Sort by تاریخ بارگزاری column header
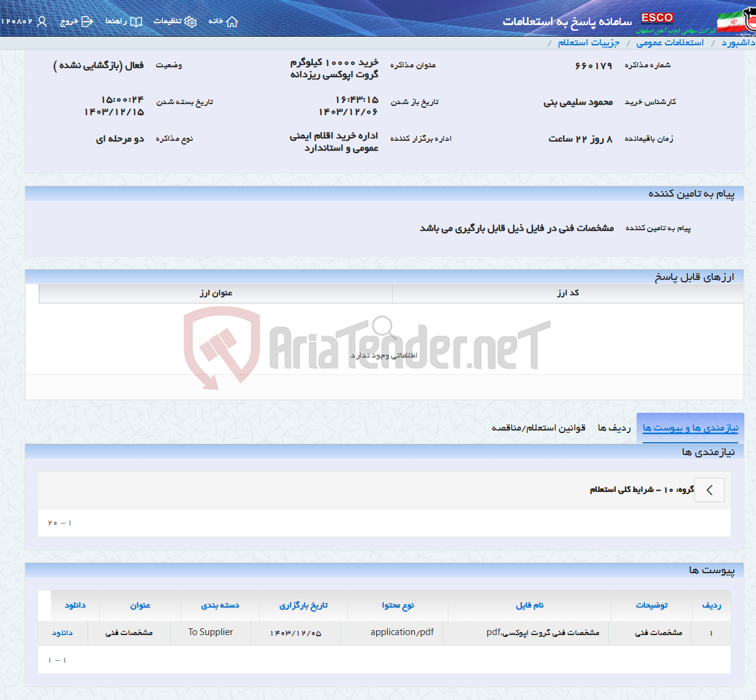The width and height of the screenshot is (756, 700). [x=303, y=605]
